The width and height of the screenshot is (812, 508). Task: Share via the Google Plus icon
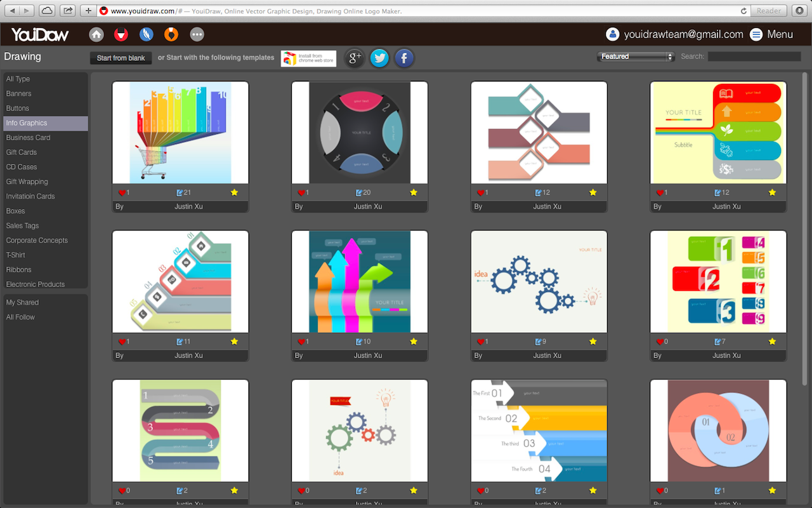(355, 58)
